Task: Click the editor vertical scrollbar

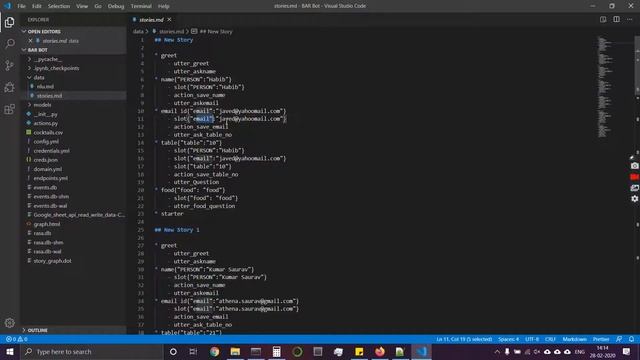Action: point(637,65)
